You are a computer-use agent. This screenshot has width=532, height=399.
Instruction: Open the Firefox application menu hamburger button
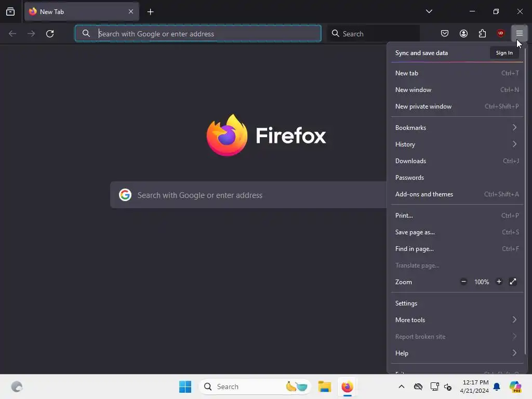click(519, 33)
